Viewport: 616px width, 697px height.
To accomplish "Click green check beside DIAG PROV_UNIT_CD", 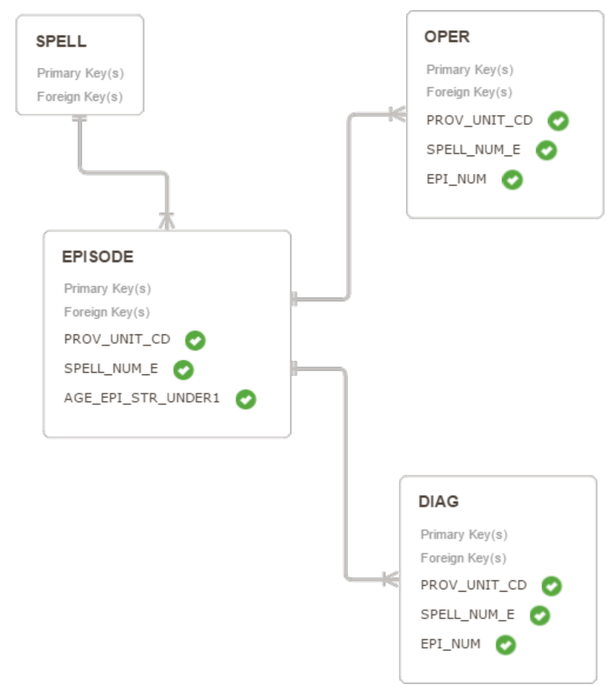I will tap(552, 586).
